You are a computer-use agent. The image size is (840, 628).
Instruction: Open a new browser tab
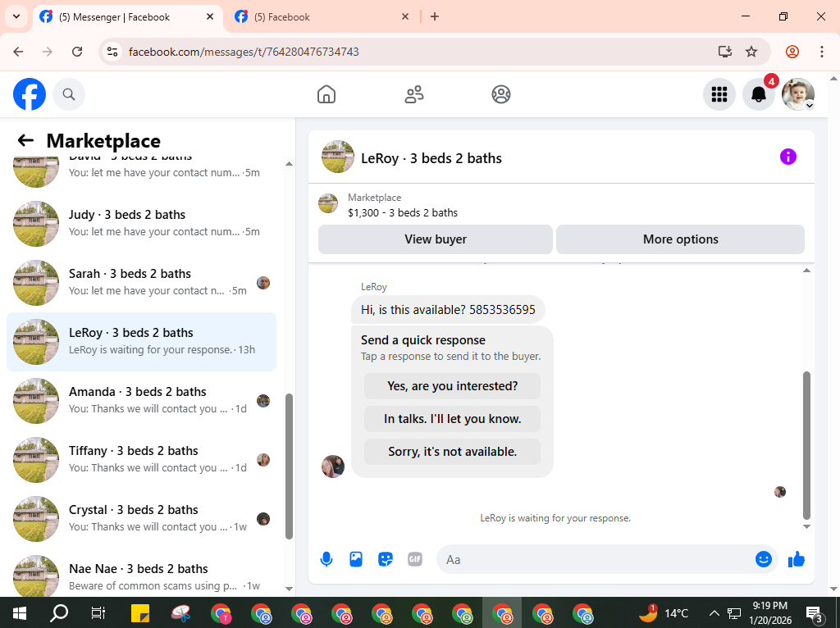[435, 16]
